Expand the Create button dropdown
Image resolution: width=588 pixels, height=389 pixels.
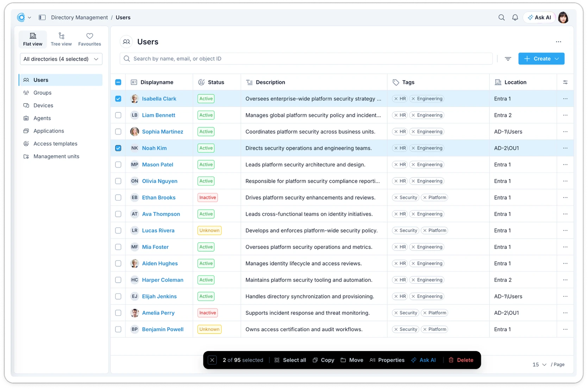point(557,59)
